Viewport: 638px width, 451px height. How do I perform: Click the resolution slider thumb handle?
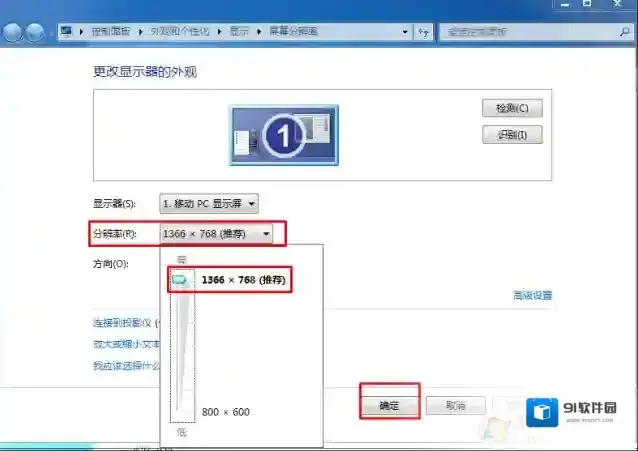(x=181, y=281)
